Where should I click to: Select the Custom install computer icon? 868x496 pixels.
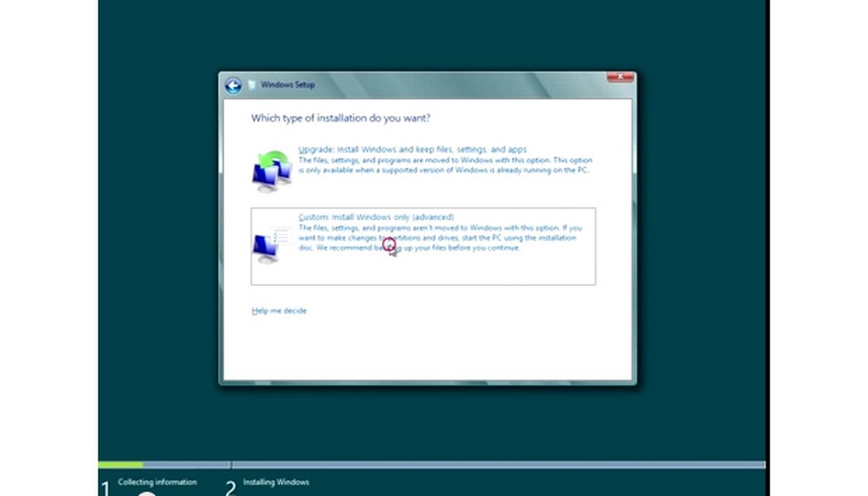(272, 244)
